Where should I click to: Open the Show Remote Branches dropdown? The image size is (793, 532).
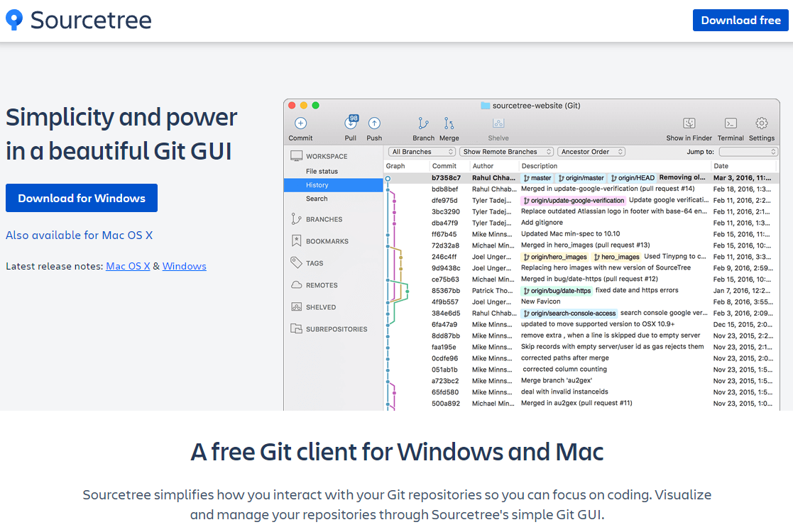click(507, 152)
